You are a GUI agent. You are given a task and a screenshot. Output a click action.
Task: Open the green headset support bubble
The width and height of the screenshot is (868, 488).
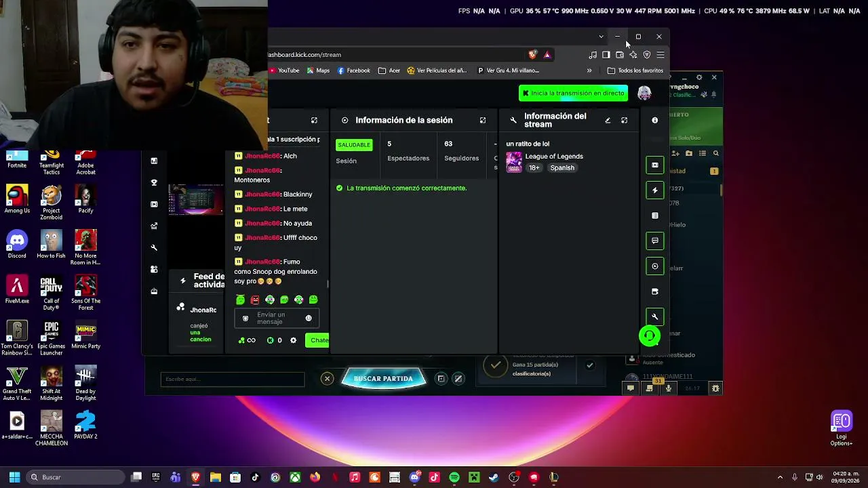[x=650, y=335]
